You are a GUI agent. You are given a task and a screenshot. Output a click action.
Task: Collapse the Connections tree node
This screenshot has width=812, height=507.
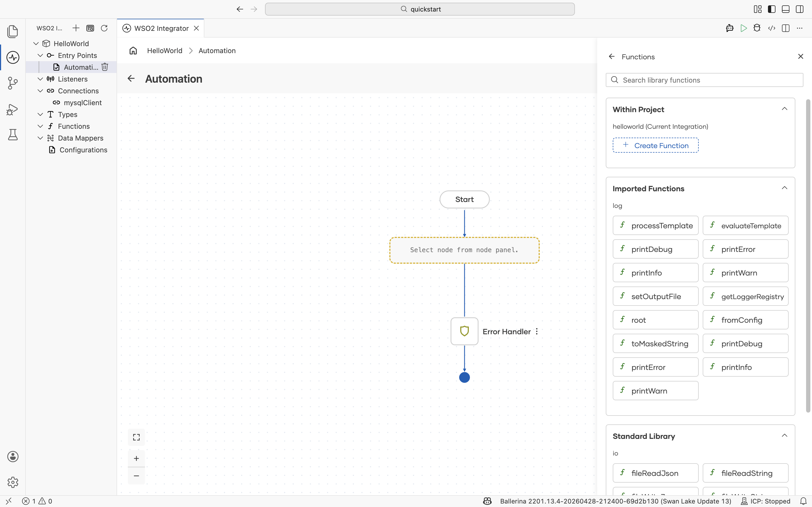click(40, 91)
